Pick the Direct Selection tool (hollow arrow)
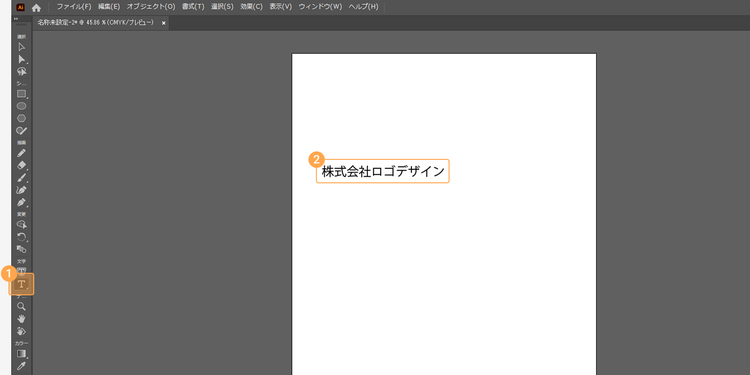This screenshot has height=375, width=750. (x=22, y=47)
